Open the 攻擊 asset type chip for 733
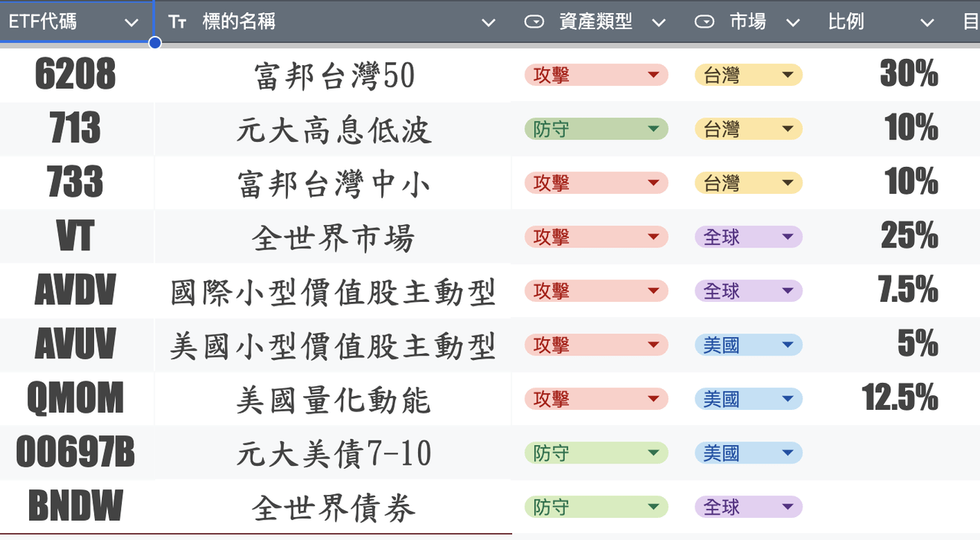 point(596,183)
